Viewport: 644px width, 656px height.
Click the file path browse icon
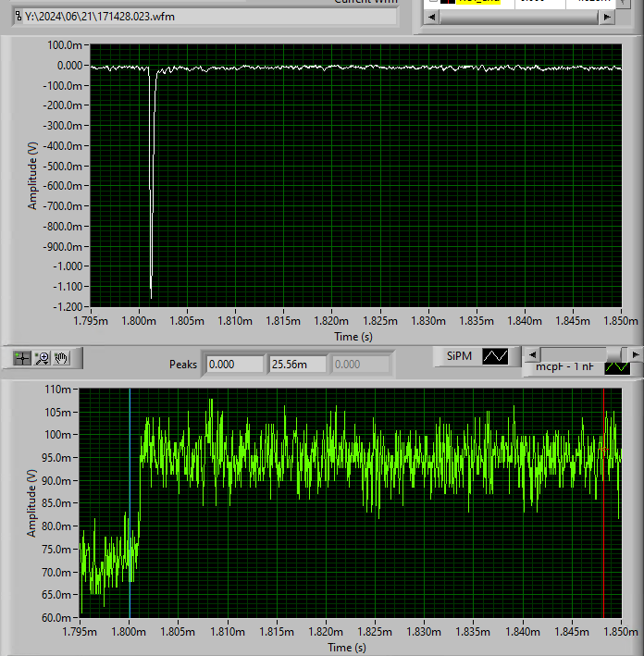19,18
